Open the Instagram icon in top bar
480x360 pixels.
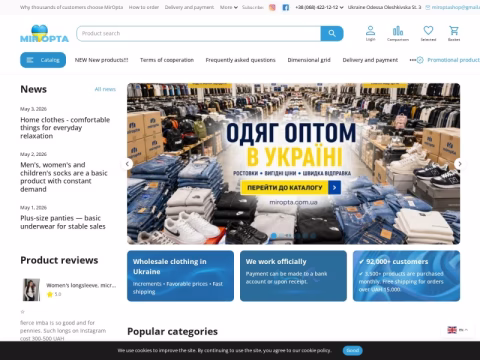click(x=272, y=7)
